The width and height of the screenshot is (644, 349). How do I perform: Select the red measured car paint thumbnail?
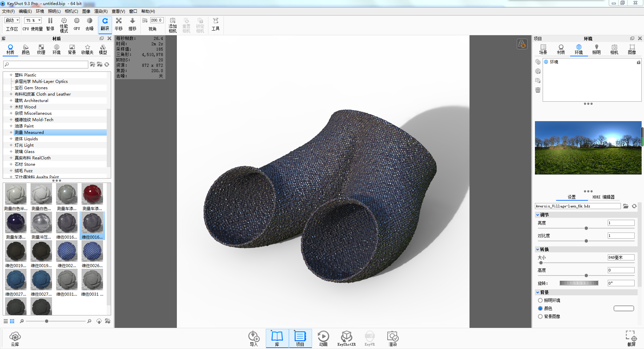tap(92, 195)
